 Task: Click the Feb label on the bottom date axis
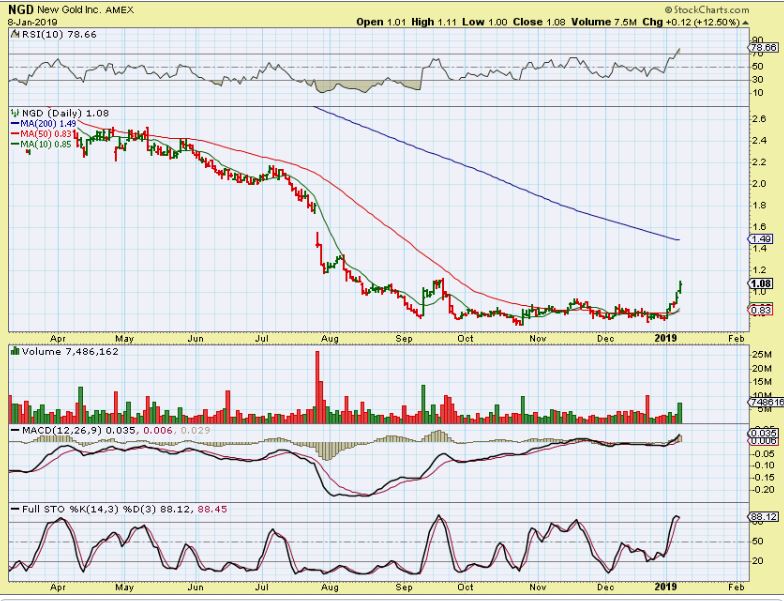pos(736,587)
